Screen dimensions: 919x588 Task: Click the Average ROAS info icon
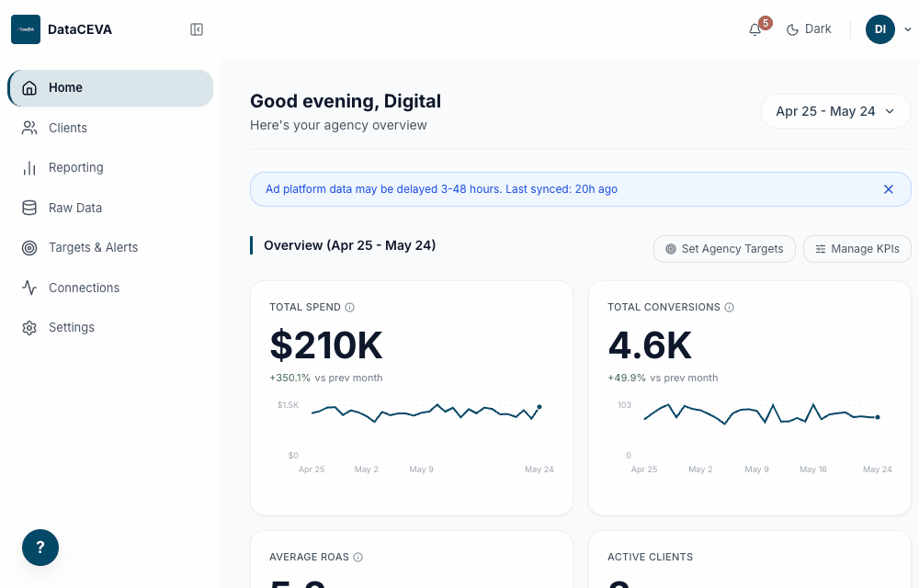(x=358, y=557)
